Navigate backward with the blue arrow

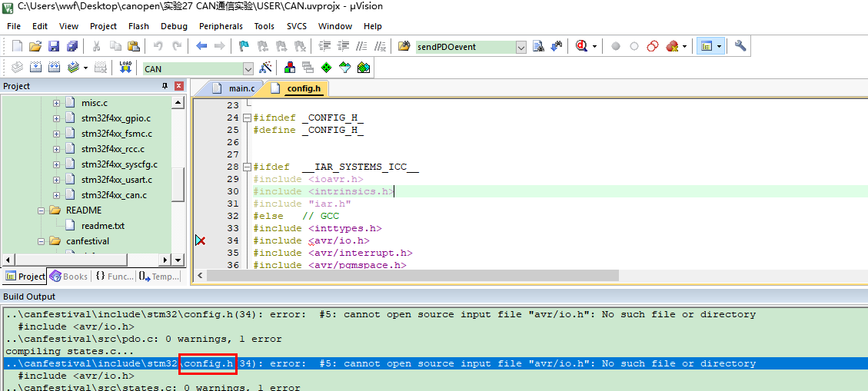tap(201, 46)
